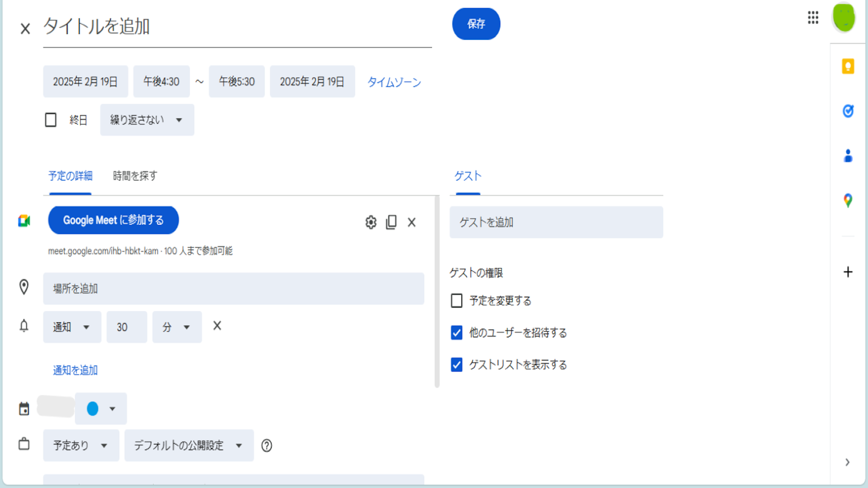This screenshot has width=868, height=488.
Task: Select the 予定の詳細 tab
Action: point(70,176)
